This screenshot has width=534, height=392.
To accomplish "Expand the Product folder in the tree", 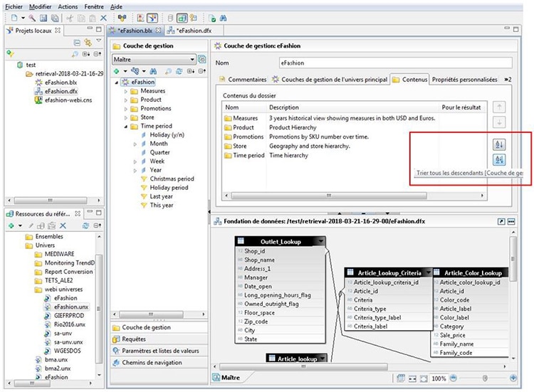I will (x=125, y=100).
